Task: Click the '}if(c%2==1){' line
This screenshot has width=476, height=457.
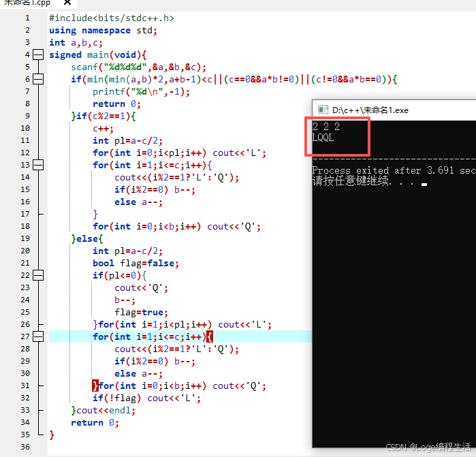Action: [104, 116]
